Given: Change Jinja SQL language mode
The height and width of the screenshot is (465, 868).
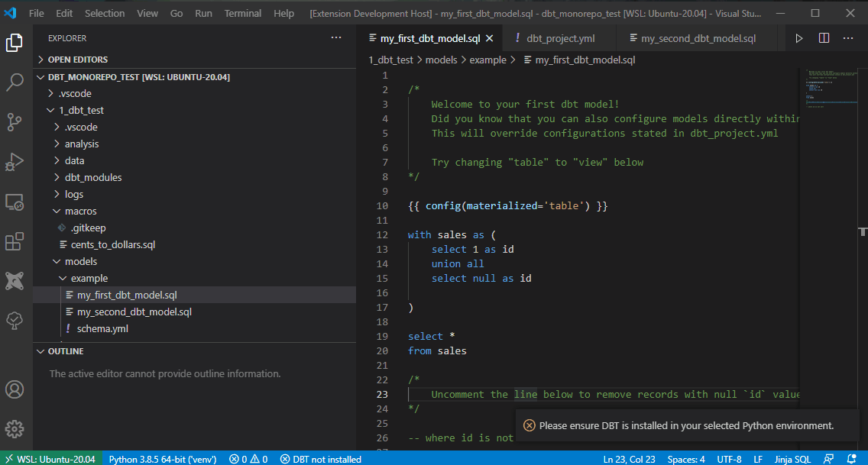Looking at the screenshot, I should [x=792, y=459].
